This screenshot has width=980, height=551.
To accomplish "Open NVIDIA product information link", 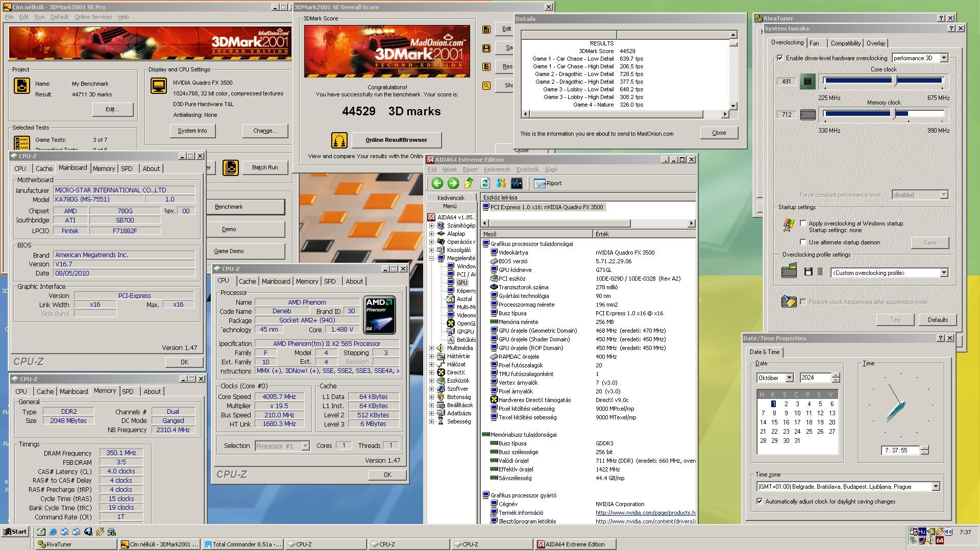I will (x=645, y=513).
